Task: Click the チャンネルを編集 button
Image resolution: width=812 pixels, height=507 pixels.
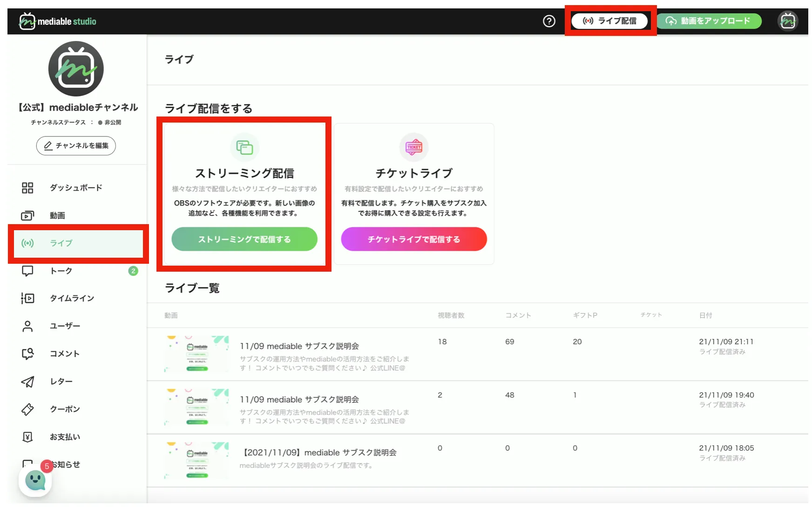Action: coord(76,146)
